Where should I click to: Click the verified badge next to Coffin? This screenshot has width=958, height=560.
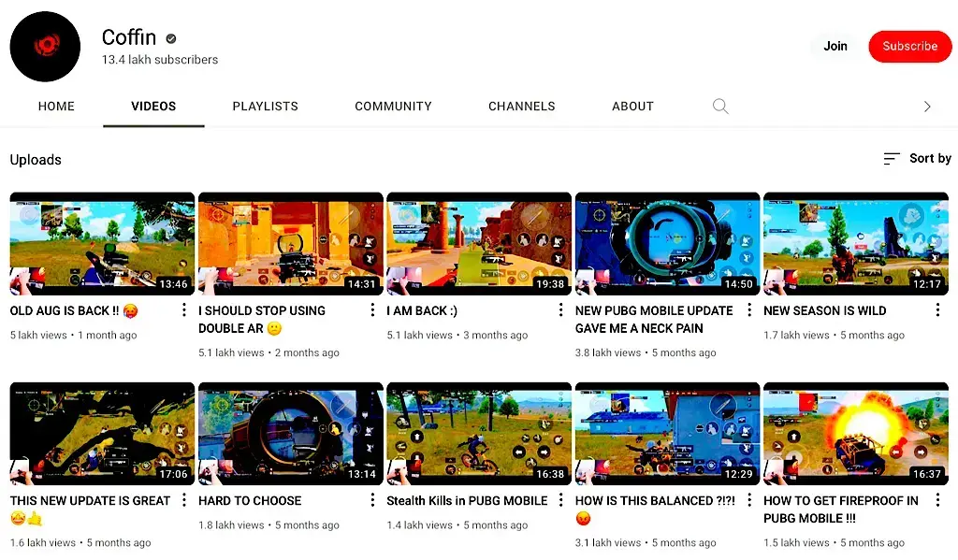pyautogui.click(x=171, y=38)
